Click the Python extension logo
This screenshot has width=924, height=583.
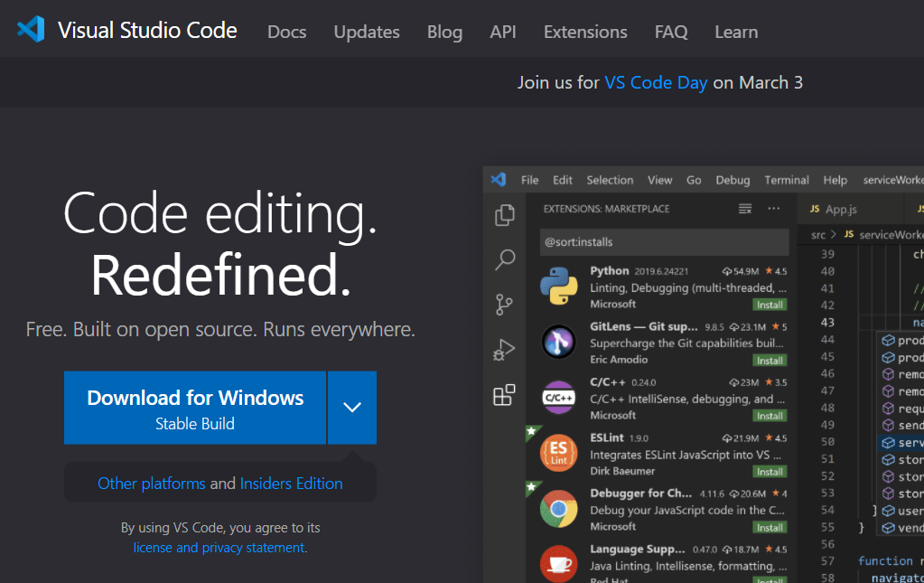click(x=558, y=286)
